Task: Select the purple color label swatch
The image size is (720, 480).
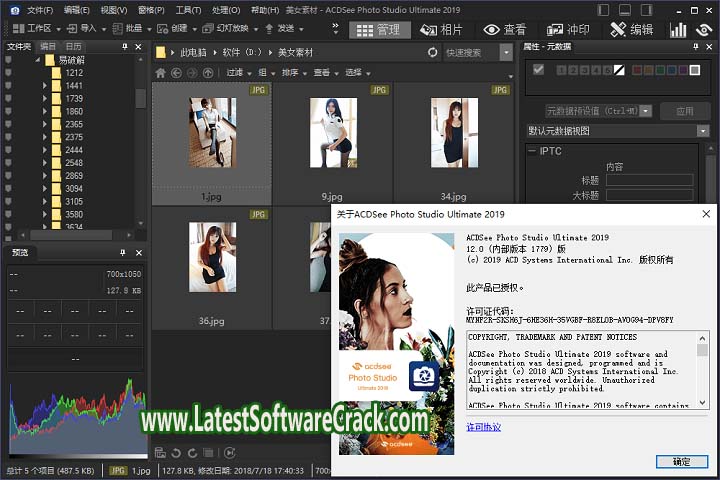Action: click(683, 70)
